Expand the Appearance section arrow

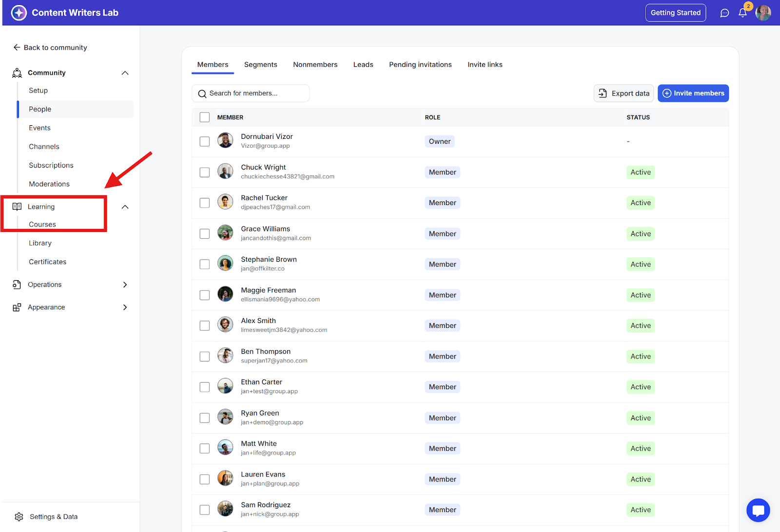(x=125, y=307)
